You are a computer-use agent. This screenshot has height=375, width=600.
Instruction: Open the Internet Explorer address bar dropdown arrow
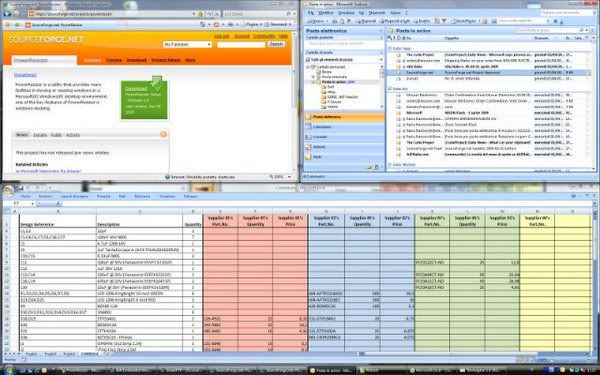(x=194, y=14)
